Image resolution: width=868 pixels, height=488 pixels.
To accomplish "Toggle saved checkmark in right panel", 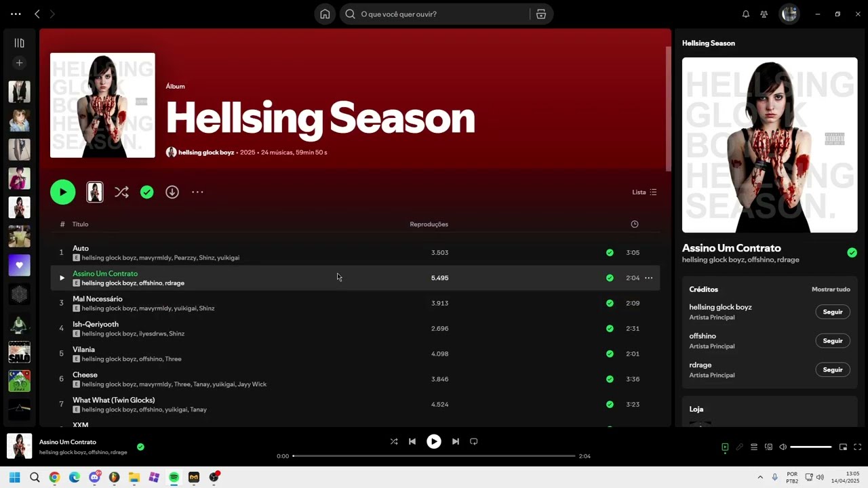I will (852, 253).
